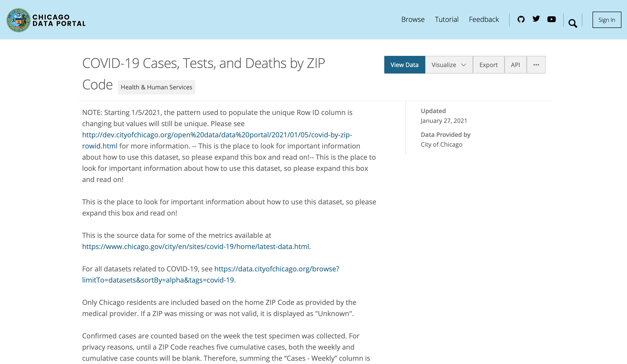Image resolution: width=627 pixels, height=364 pixels.
Task: Click the January 27, 2021 updated date
Action: 444,121
